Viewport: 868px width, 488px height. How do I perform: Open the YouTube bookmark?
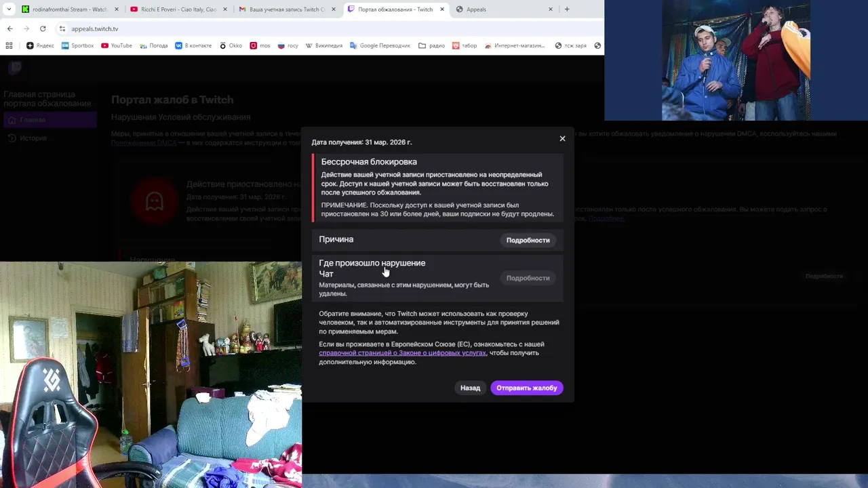117,45
